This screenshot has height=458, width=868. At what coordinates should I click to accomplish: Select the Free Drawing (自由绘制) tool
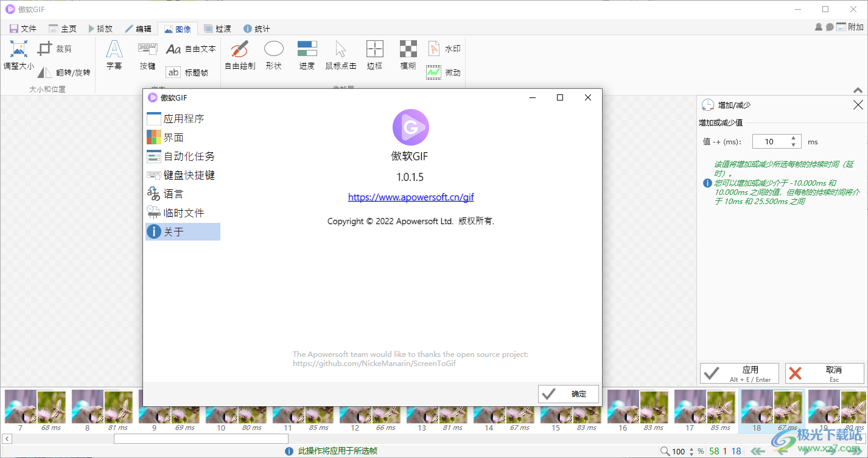click(240, 55)
